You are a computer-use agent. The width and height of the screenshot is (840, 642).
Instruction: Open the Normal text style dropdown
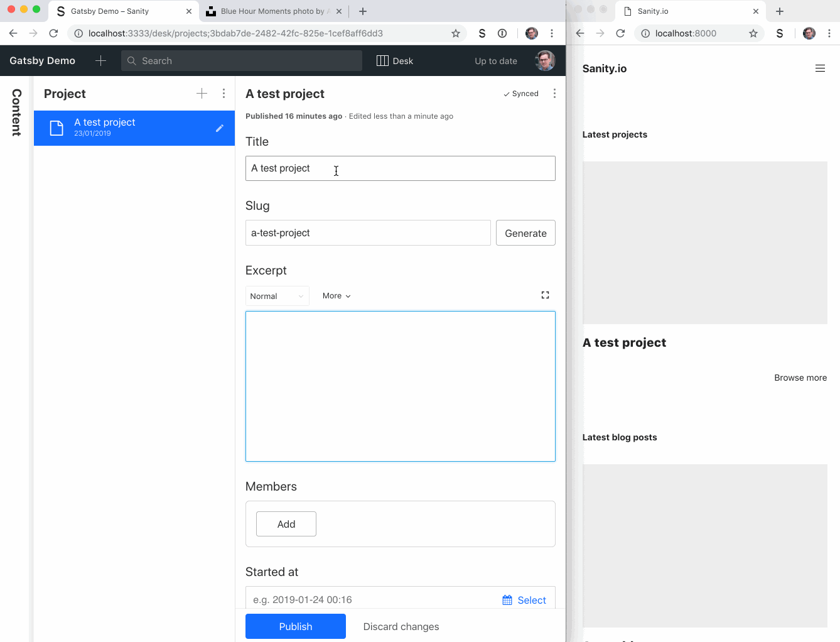[277, 295]
